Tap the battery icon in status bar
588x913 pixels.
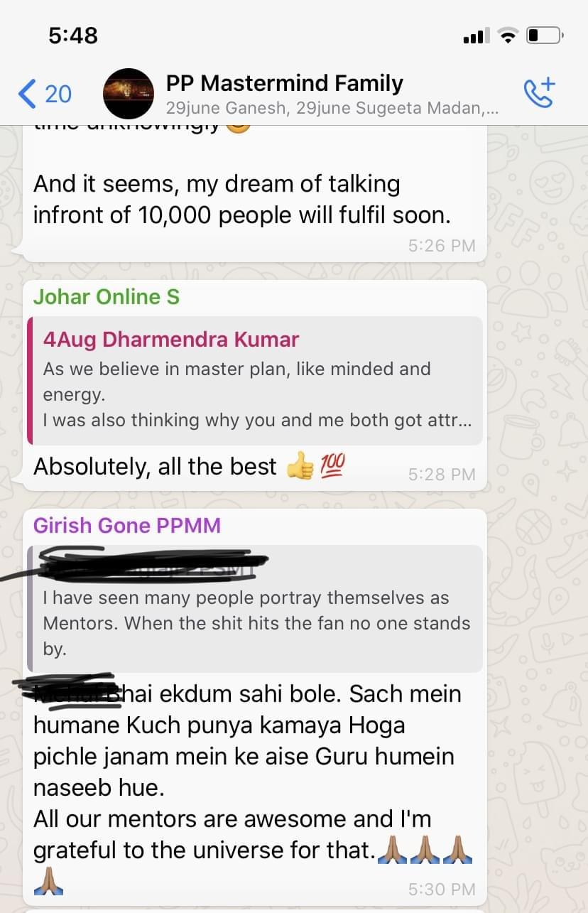pos(545,35)
